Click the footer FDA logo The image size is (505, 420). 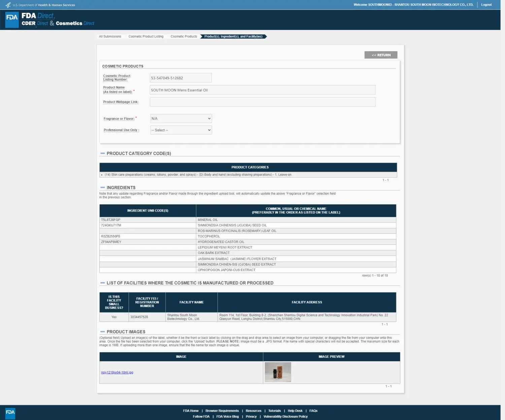click(x=10, y=413)
